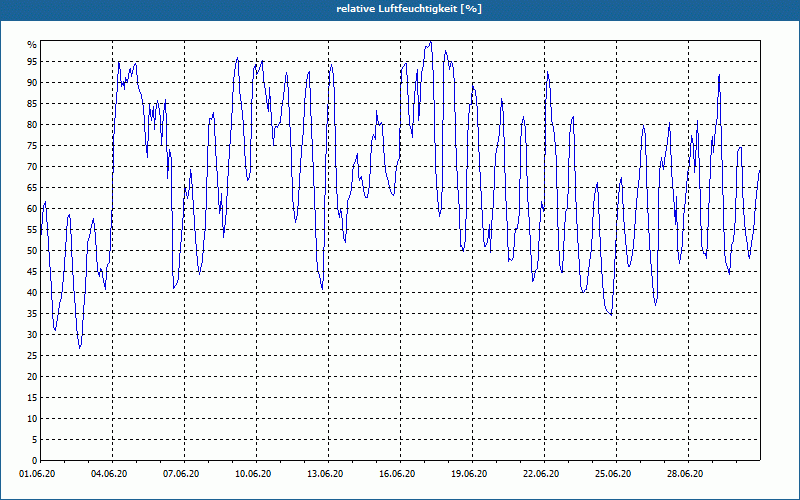Click the y-axis value 70

coord(32,166)
